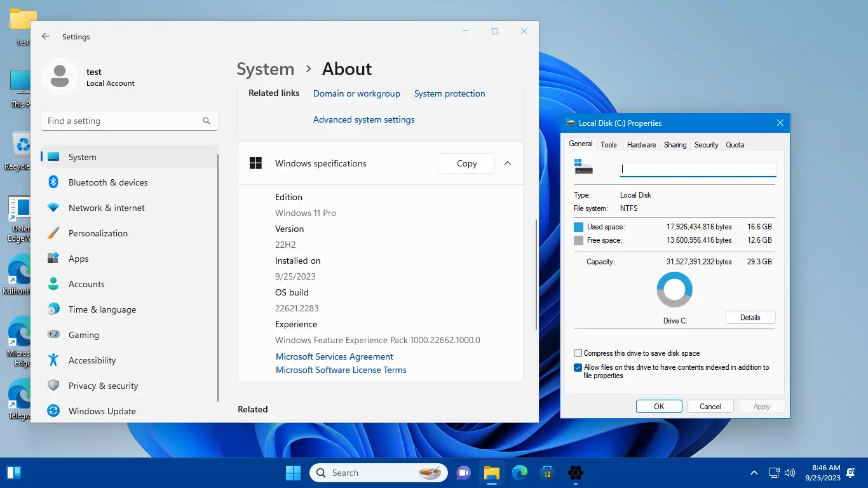Image resolution: width=868 pixels, height=488 pixels.
Task: Open Network & internet settings icon
Action: 54,208
